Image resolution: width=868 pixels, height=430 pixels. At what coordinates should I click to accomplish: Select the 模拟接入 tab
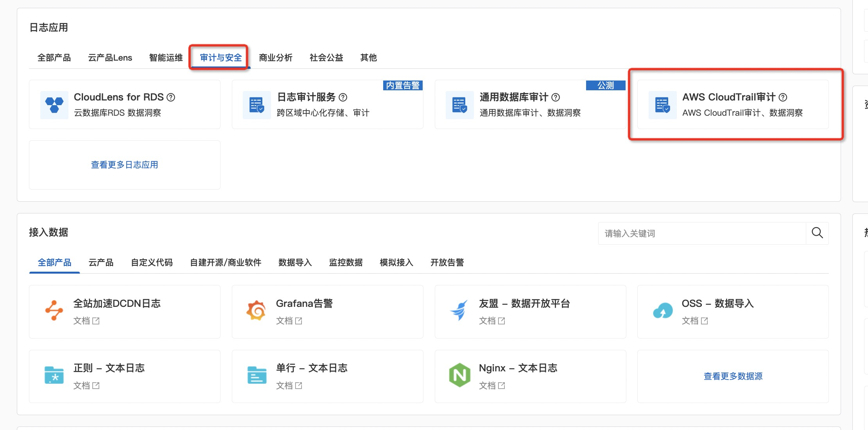click(x=396, y=262)
